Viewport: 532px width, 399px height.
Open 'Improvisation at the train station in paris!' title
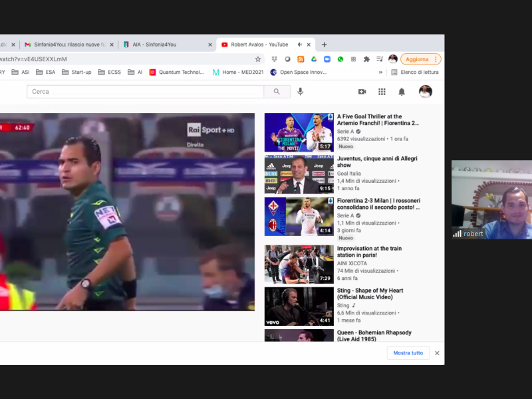(369, 252)
